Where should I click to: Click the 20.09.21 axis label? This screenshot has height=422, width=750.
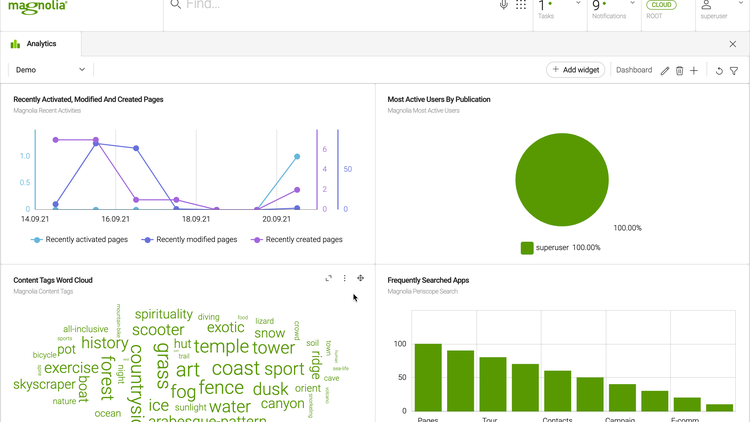(x=276, y=219)
